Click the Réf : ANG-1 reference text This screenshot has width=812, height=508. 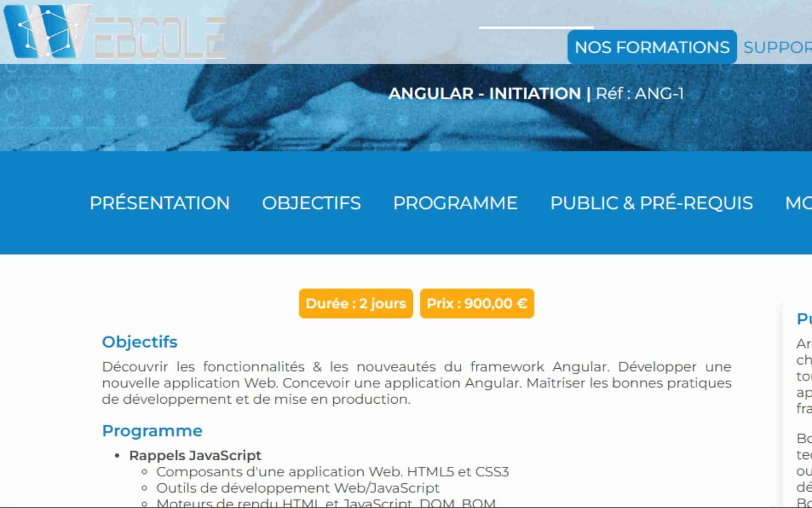point(640,94)
